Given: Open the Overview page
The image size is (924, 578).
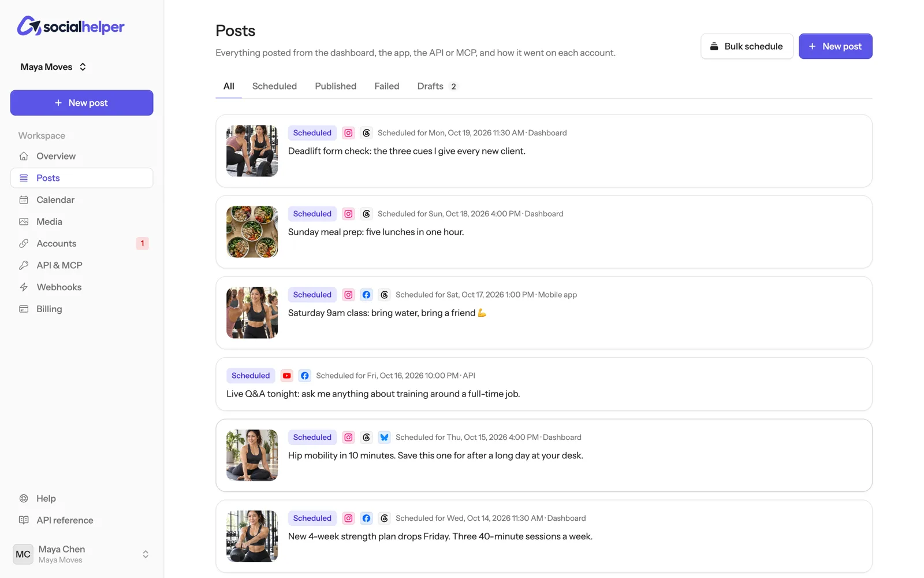Looking at the screenshot, I should [x=81, y=156].
